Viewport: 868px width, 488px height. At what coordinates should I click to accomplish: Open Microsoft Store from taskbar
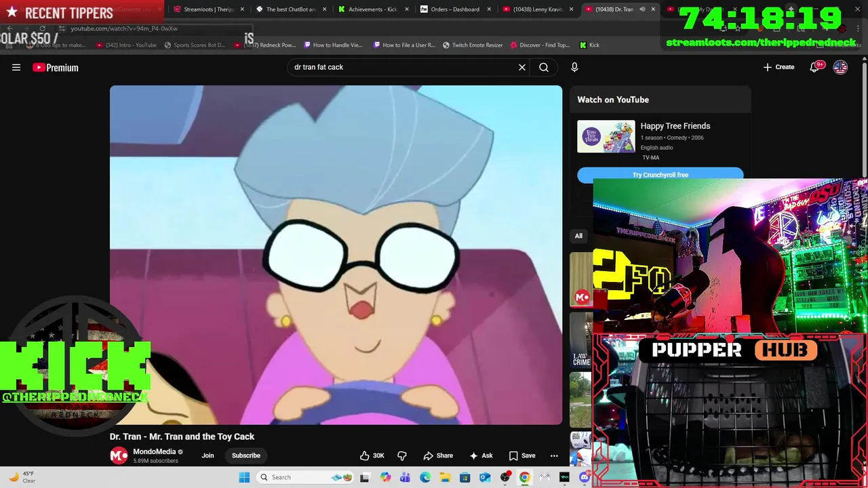pos(465,477)
